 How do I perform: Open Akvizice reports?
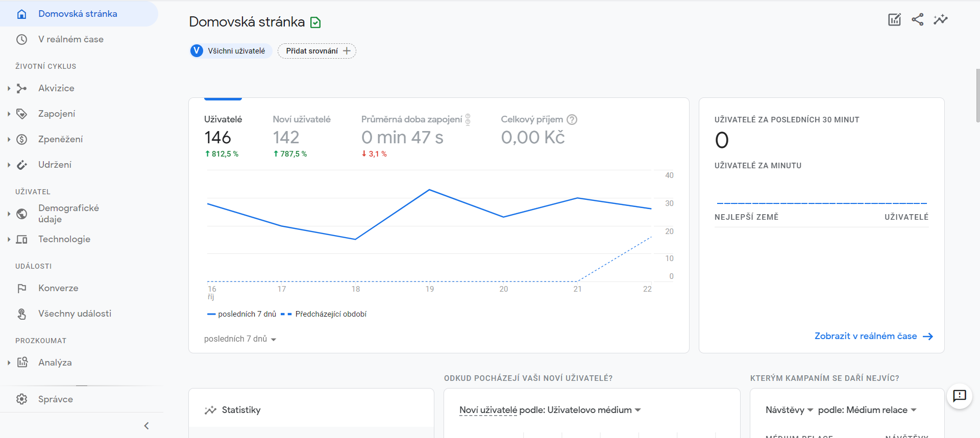tap(56, 88)
